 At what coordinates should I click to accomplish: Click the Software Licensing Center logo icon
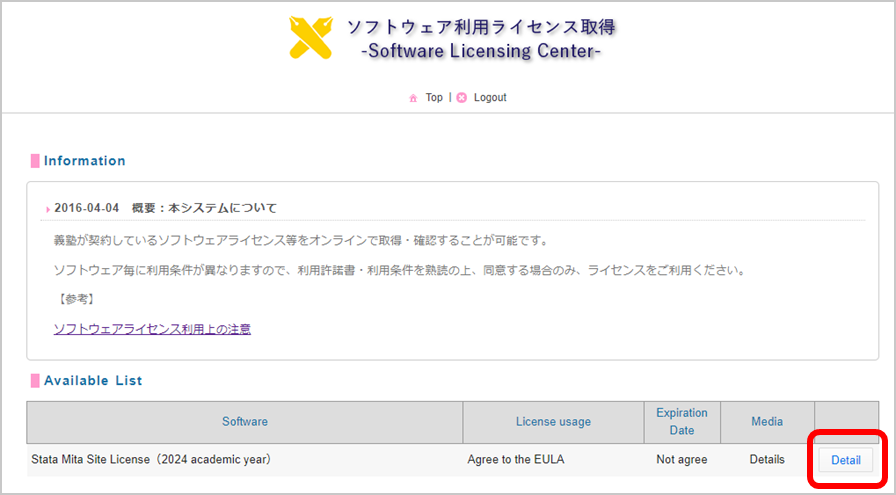tap(311, 37)
